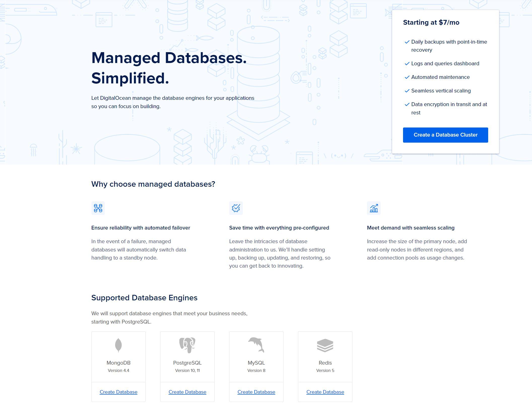Expand why choose managed databases section
The width and height of the screenshot is (532, 414).
click(153, 184)
